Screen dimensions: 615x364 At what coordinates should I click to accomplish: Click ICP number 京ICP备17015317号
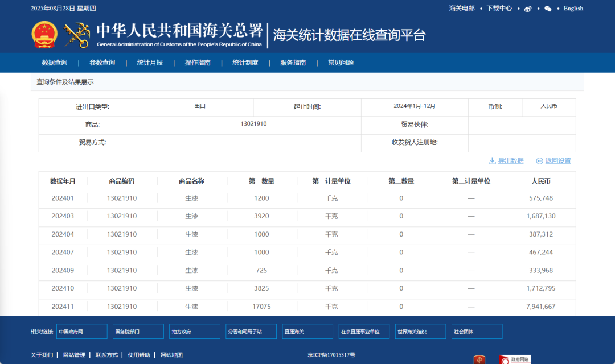[x=331, y=355]
